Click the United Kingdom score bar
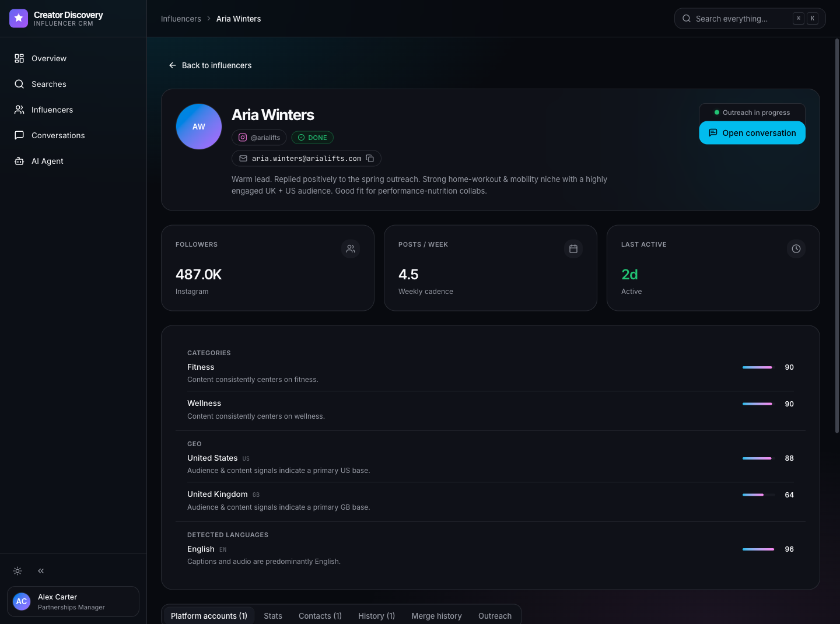Viewport: 840px width, 624px height. click(x=758, y=495)
